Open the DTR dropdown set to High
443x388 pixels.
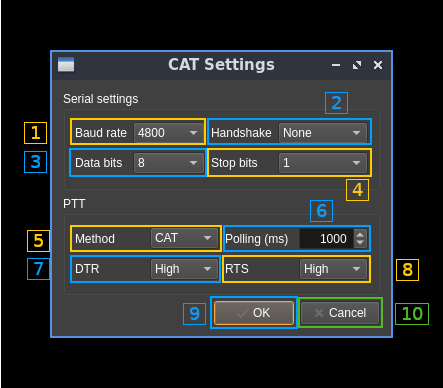coord(184,269)
